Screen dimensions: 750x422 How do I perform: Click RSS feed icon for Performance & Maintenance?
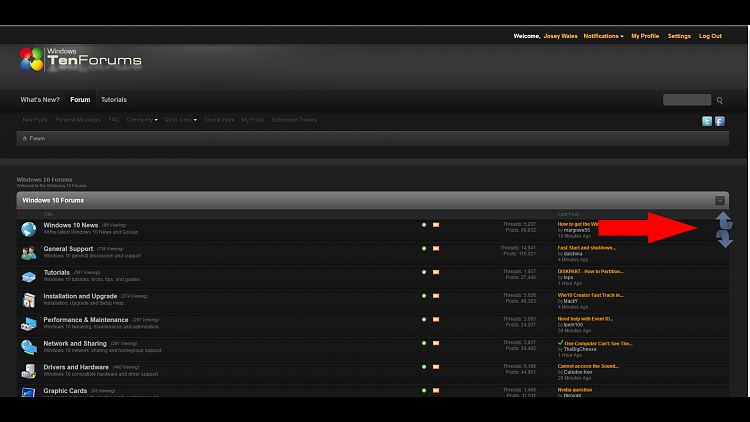[x=436, y=320]
